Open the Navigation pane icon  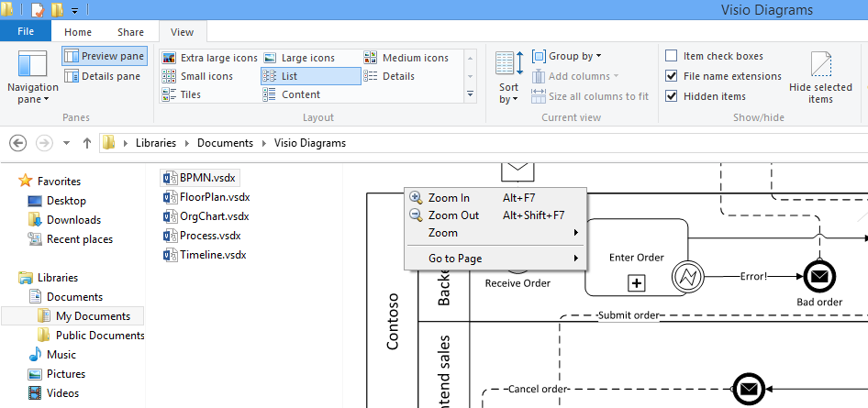[32, 67]
